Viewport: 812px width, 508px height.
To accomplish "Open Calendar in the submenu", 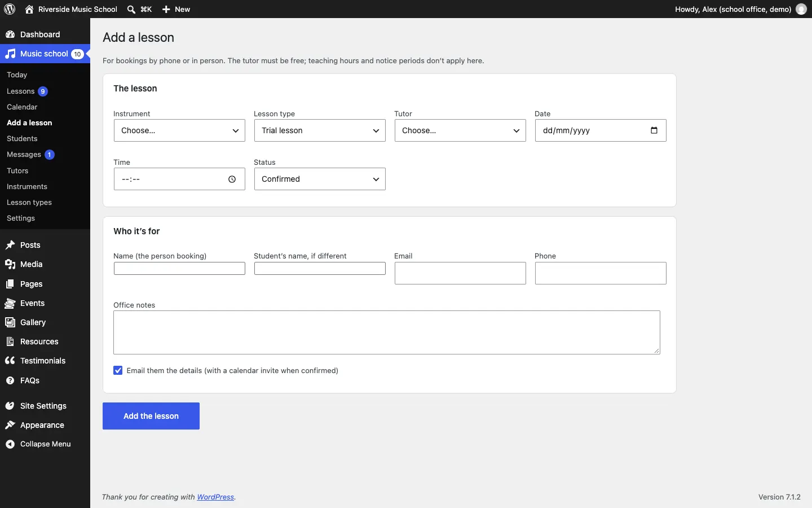I will [x=22, y=107].
